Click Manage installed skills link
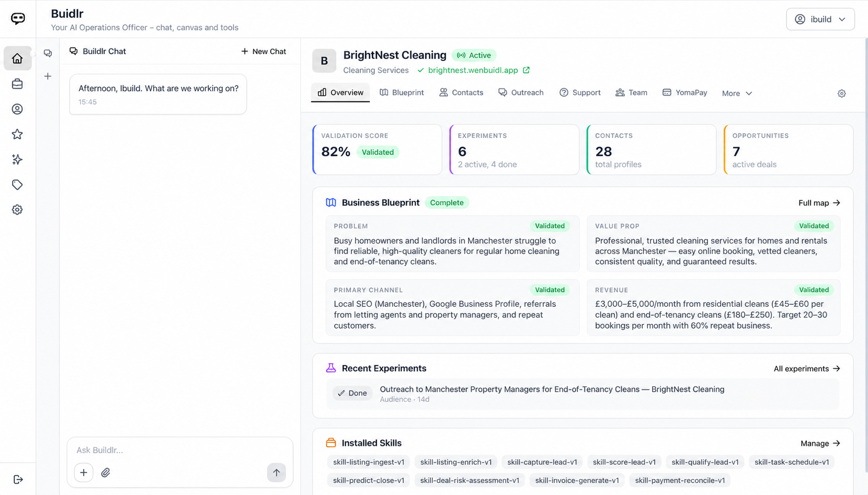The image size is (868, 495). click(820, 443)
